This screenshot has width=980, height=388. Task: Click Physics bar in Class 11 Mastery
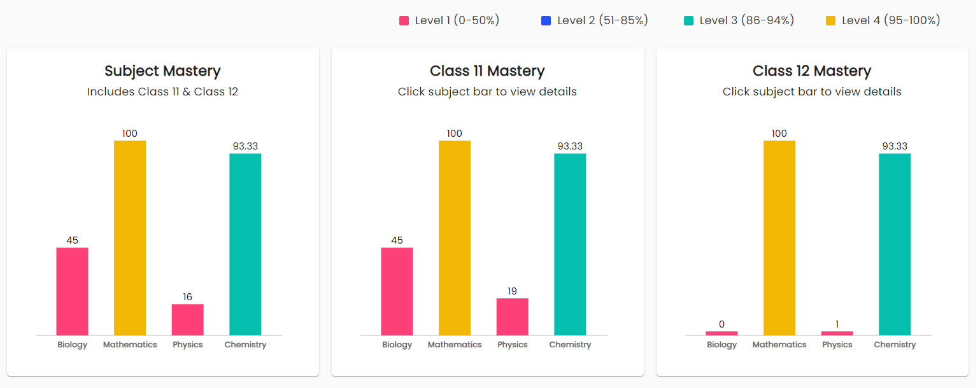(513, 317)
